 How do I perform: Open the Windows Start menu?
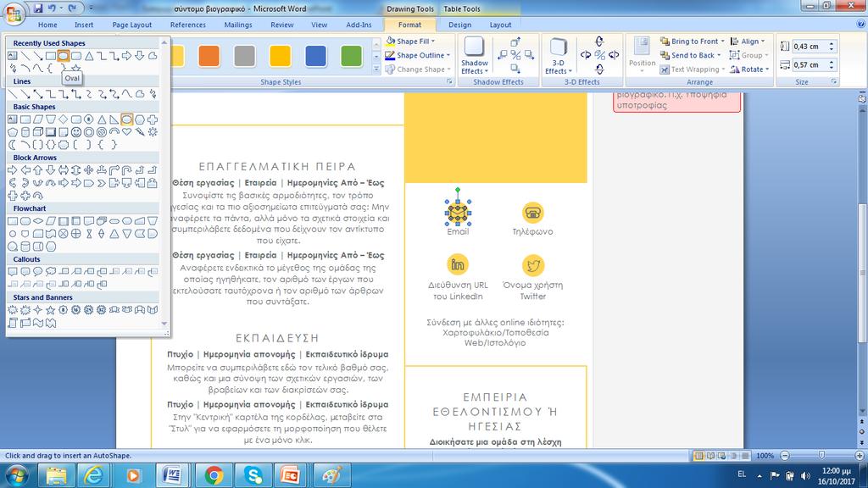[15, 475]
